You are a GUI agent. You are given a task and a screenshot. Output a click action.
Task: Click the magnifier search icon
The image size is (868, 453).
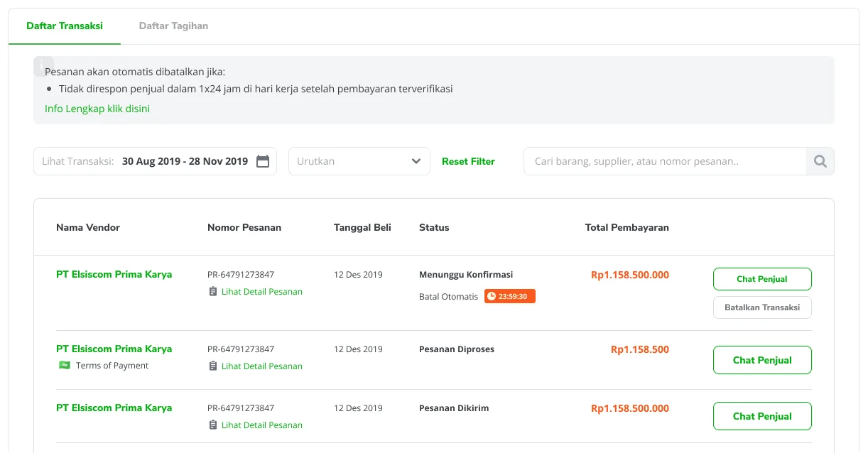(820, 161)
